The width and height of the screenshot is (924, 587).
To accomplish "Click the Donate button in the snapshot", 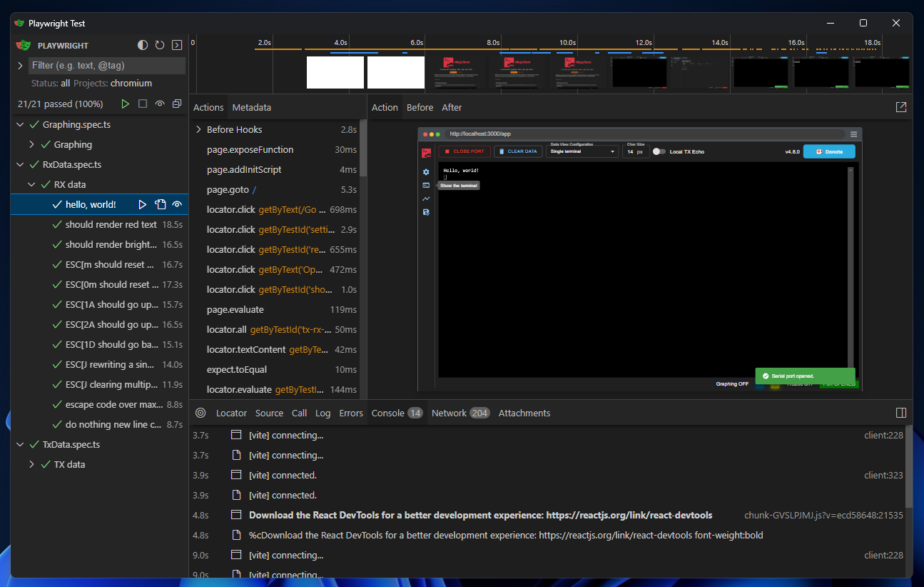I will (828, 151).
